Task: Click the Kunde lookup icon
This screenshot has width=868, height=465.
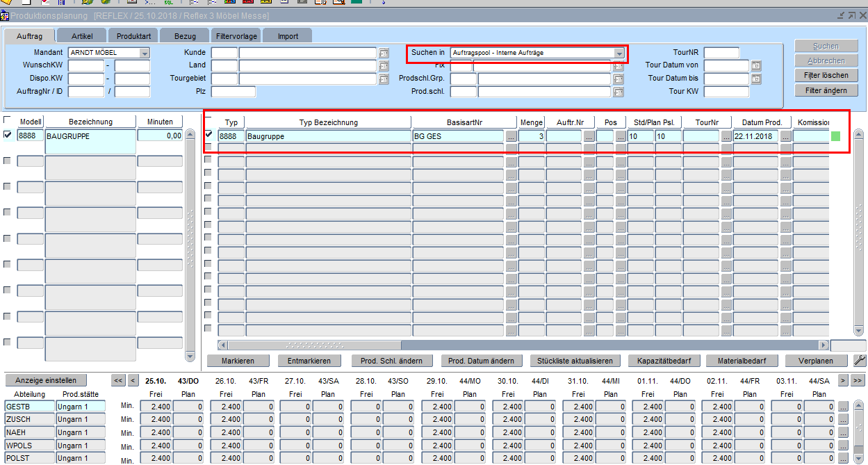Action: click(x=384, y=53)
